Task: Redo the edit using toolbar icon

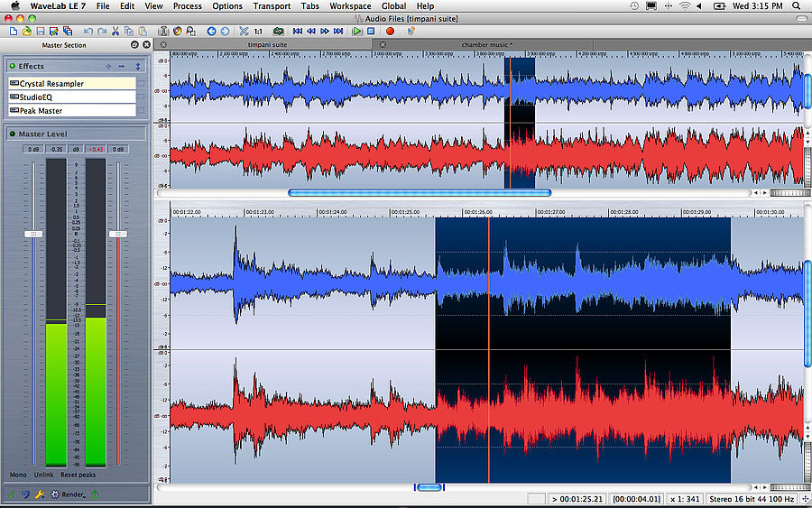Action: (x=102, y=31)
